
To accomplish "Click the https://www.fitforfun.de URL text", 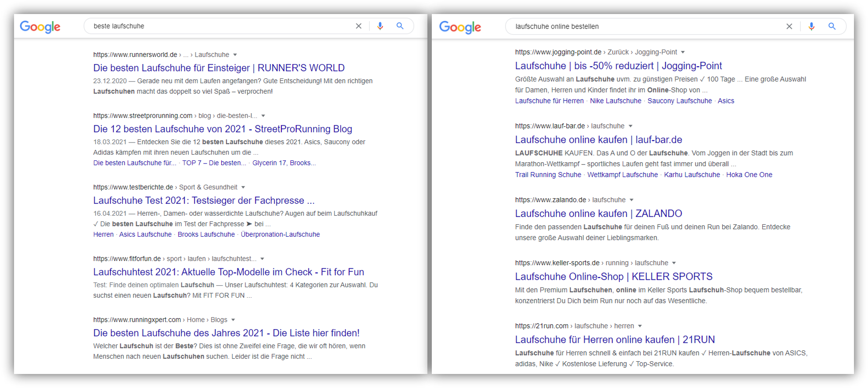I will pos(127,259).
